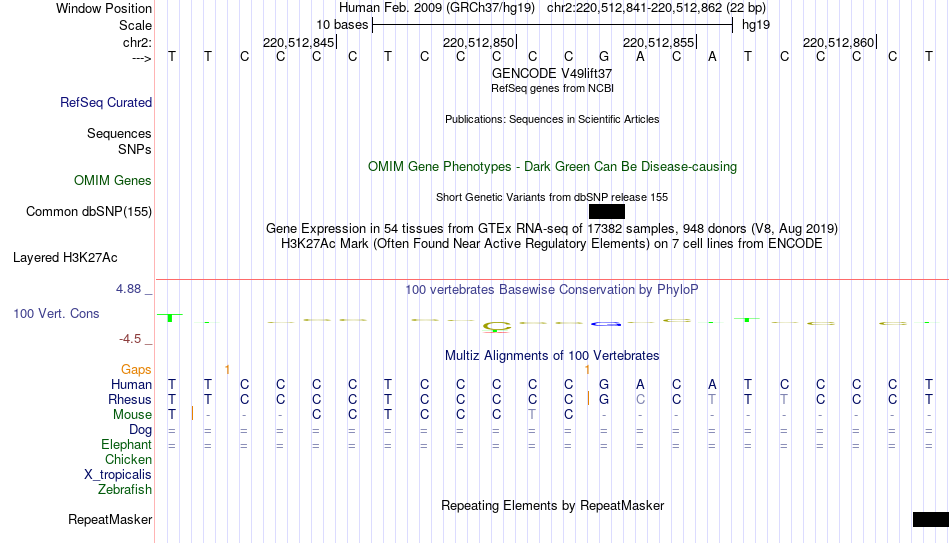This screenshot has height=543, width=950.
Task: Open OMIM Genes track settings label
Action: point(113,181)
